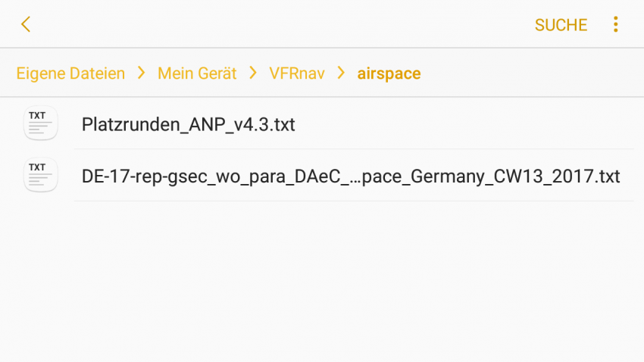Screen dimensions: 644x362
Task: Tap the TXT icon of Platzrunden_ANP_v4.3.txt
Action: pyautogui.click(x=41, y=123)
